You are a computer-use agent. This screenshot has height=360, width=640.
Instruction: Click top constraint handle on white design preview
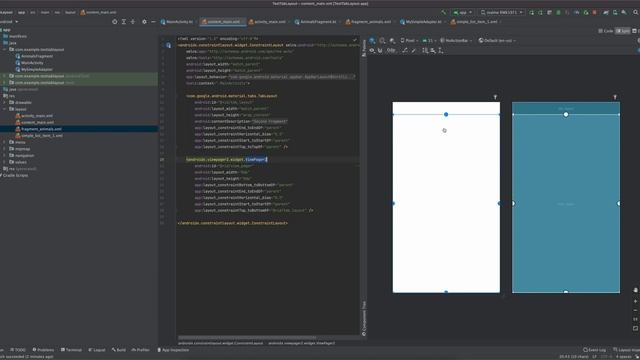(x=446, y=115)
